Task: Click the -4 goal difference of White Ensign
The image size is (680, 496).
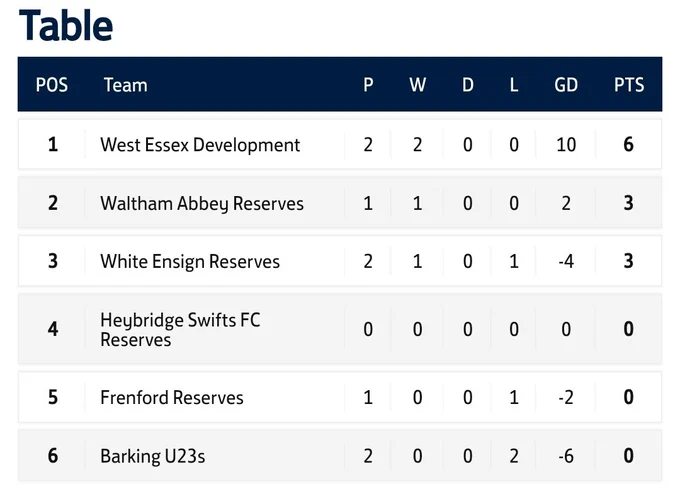Action: tap(566, 261)
